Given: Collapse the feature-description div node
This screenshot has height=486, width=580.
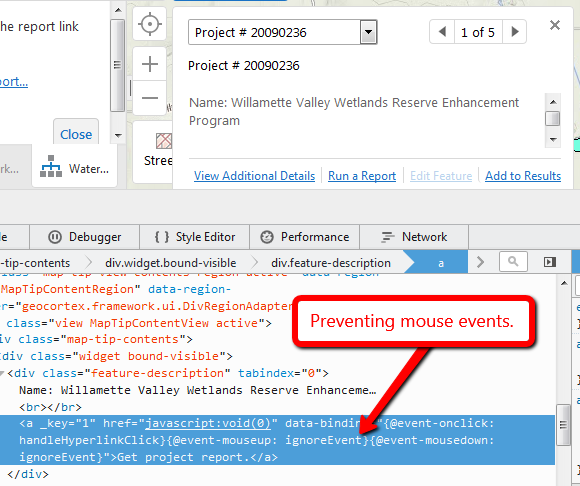Looking at the screenshot, I should 2,373.
